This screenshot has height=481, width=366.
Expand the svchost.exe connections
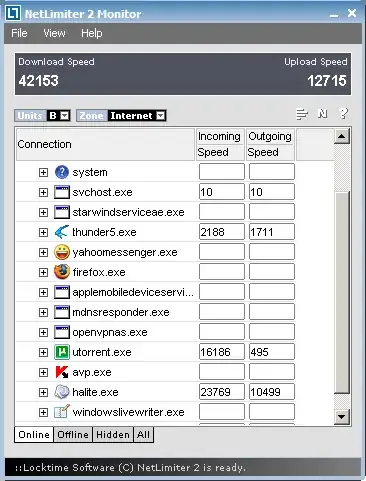tap(43, 192)
